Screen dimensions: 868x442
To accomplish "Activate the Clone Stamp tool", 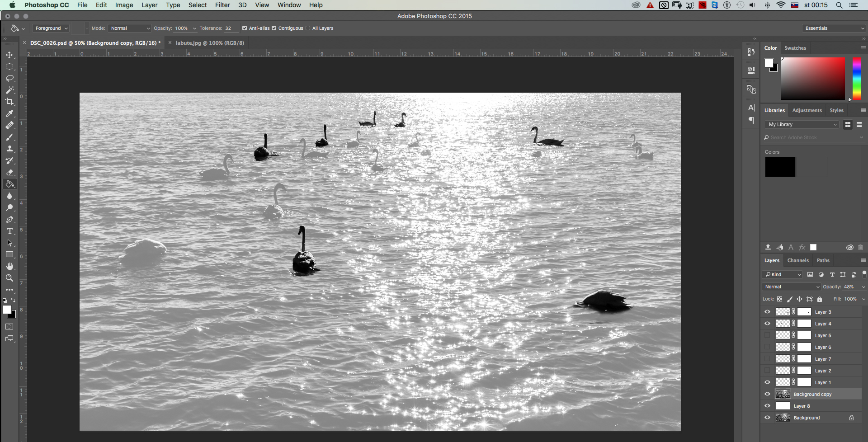I will point(9,149).
